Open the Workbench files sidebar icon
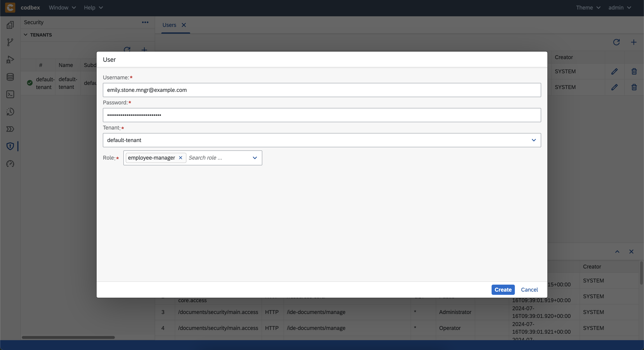The height and width of the screenshot is (350, 644). [x=10, y=25]
